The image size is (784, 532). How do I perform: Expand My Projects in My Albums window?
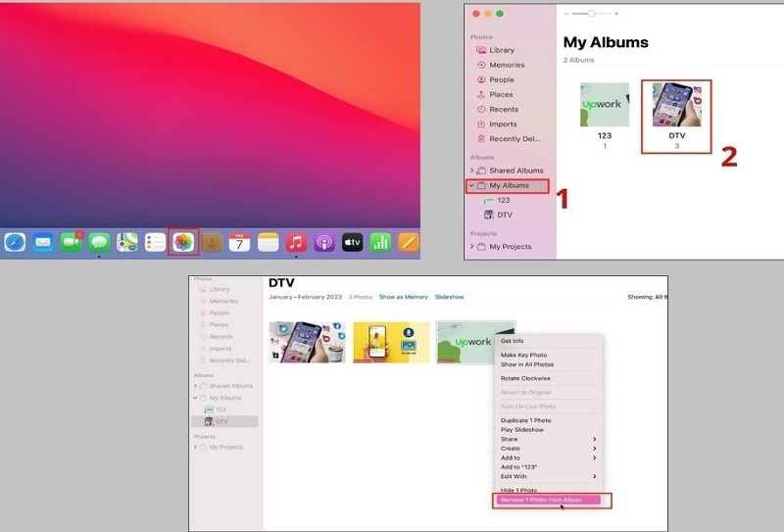(x=471, y=247)
